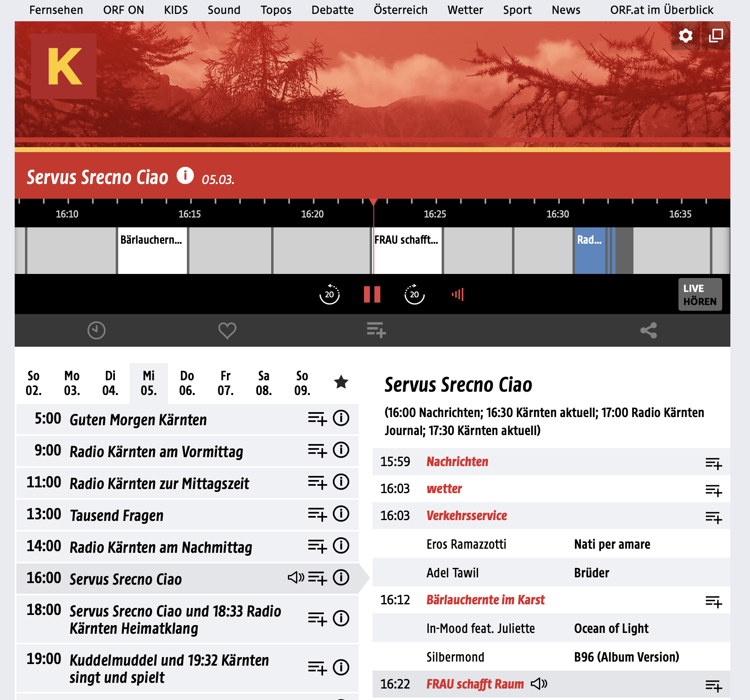Open Fernsehen in top navigation
The height and width of the screenshot is (700, 750).
pos(56,10)
